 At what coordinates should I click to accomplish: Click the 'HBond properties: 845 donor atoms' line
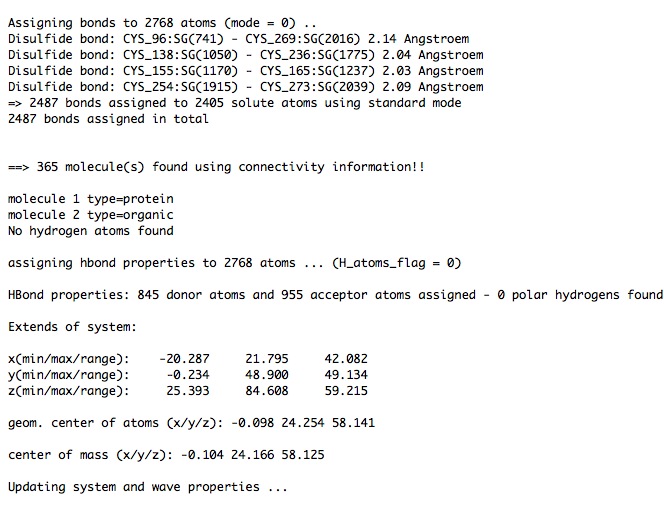[335, 295]
